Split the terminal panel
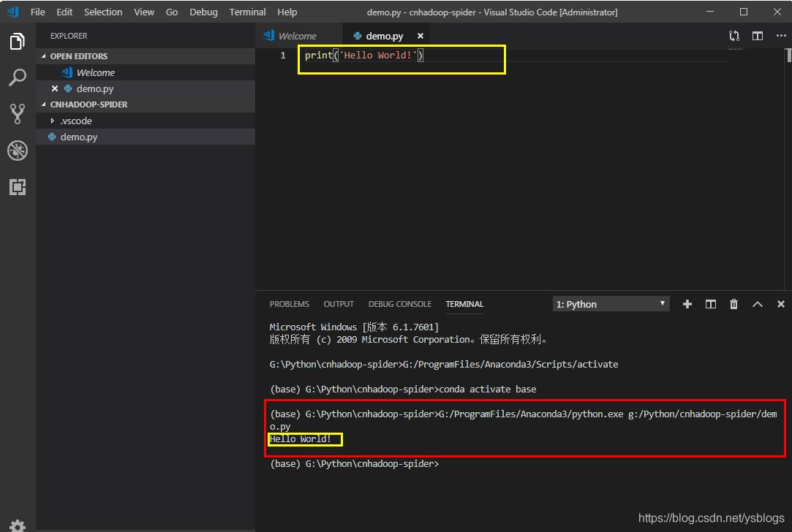 click(710, 304)
